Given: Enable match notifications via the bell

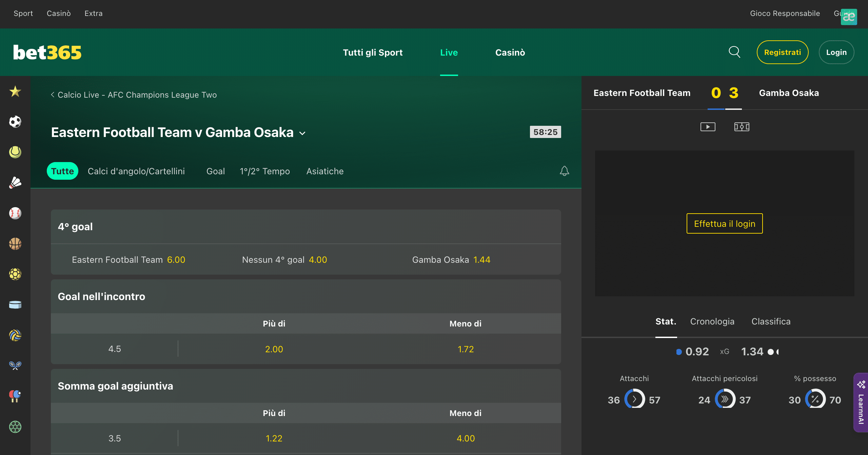Looking at the screenshot, I should (x=564, y=171).
